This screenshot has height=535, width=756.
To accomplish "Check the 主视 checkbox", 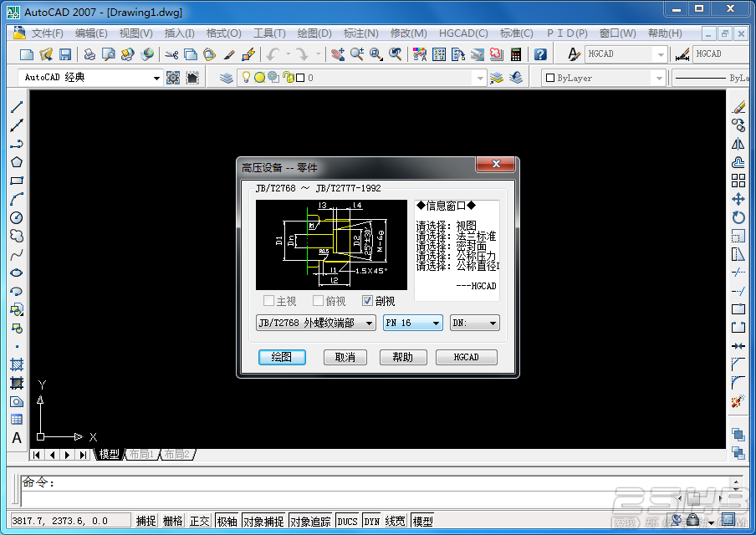I will [268, 301].
